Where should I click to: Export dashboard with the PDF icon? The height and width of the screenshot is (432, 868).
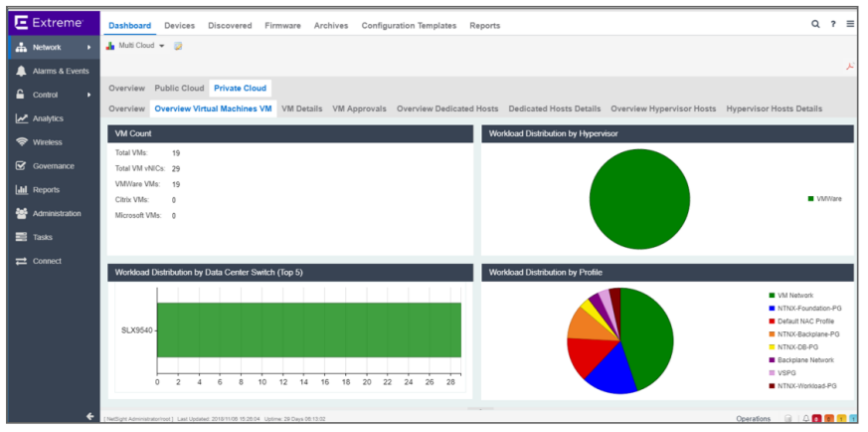[x=850, y=67]
